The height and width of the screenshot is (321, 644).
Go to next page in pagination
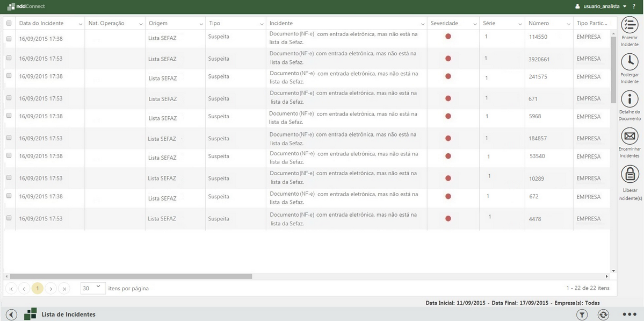(51, 289)
